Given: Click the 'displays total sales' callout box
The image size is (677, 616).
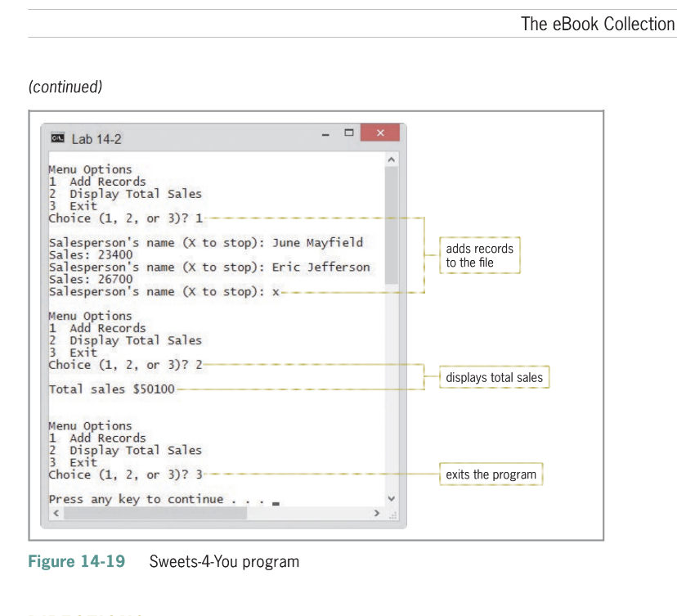Looking at the screenshot, I should point(494,377).
